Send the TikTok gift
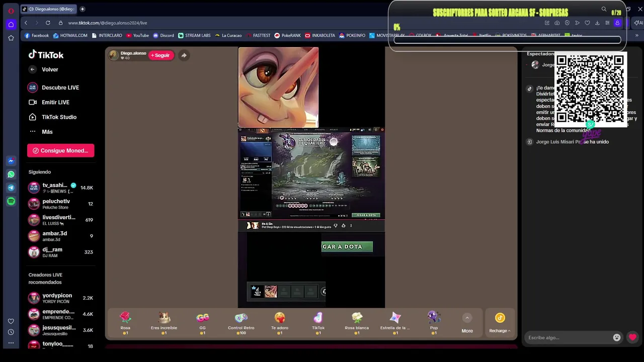 [318, 323]
